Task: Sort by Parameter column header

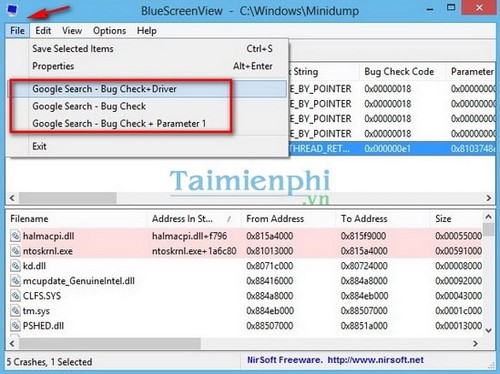Action: [x=471, y=72]
